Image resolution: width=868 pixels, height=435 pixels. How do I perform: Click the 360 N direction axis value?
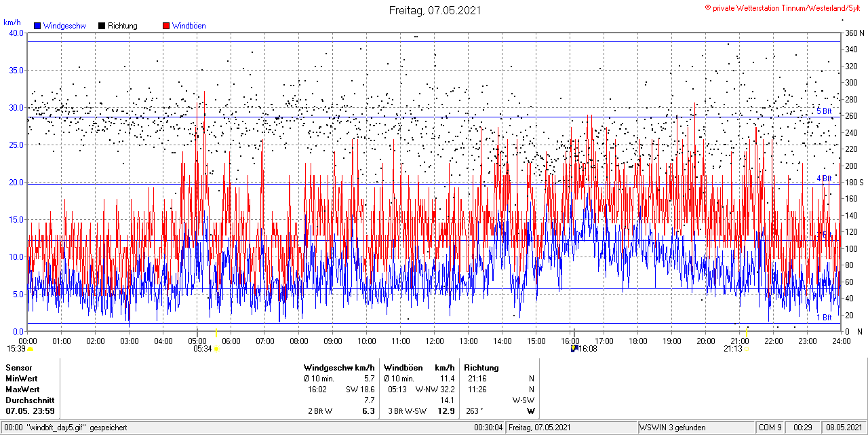point(853,33)
